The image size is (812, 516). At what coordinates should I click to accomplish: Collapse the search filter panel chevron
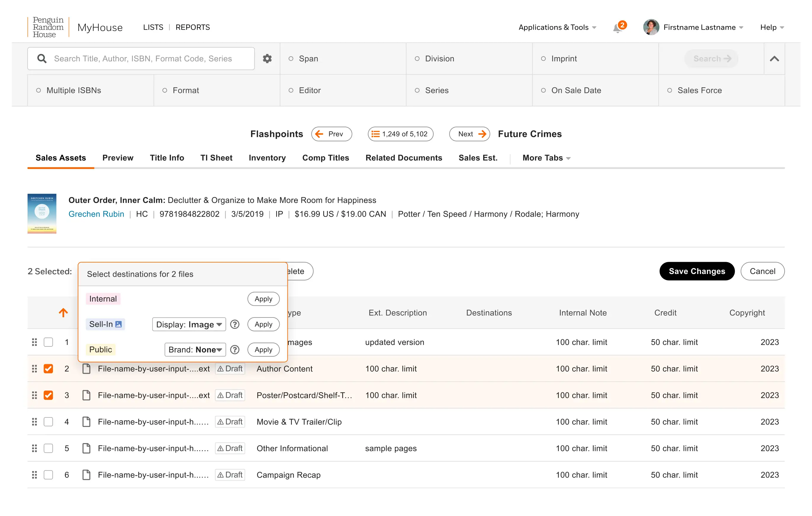[774, 59]
